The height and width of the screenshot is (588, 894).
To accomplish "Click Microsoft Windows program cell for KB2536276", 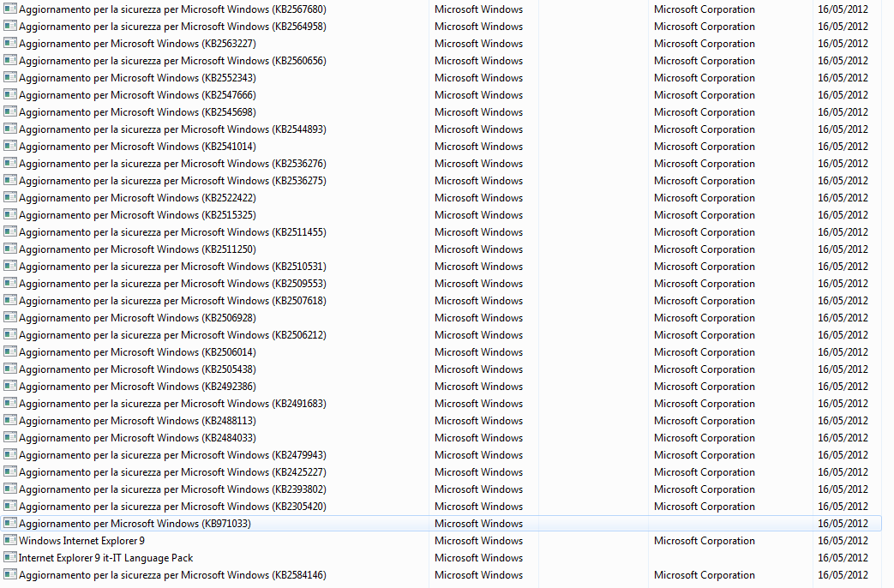I will point(478,163).
